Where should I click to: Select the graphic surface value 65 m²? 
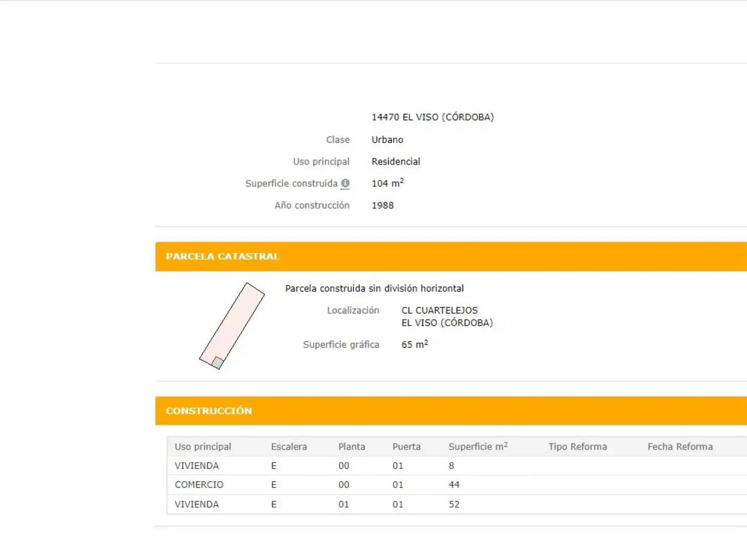(414, 344)
